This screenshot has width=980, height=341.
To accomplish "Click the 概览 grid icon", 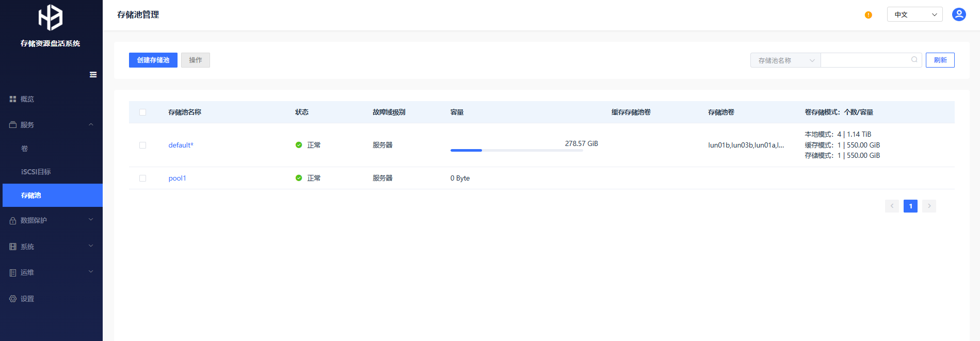I will 13,99.
